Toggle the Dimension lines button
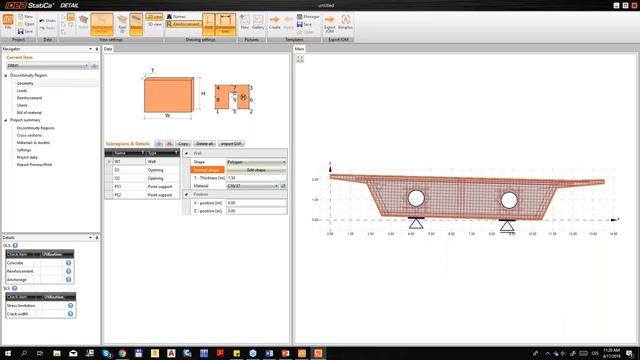 click(225, 24)
